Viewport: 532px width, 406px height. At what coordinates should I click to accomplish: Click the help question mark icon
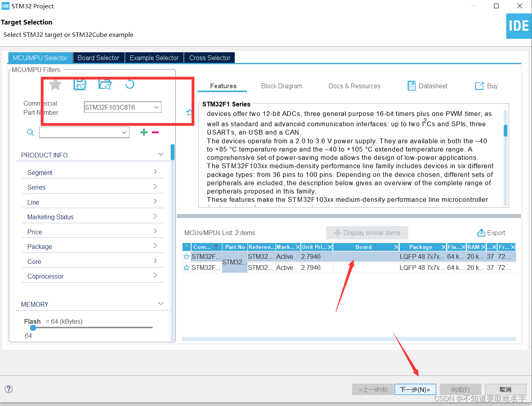click(9, 389)
